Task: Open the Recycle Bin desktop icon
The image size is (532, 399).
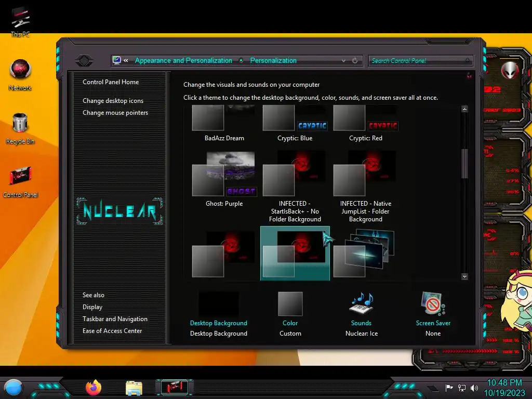Action: pos(20,129)
